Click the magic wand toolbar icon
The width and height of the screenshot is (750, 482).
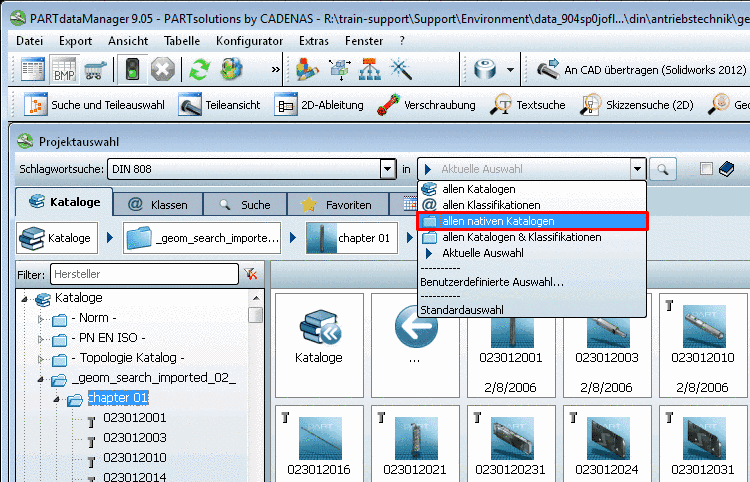coord(400,70)
